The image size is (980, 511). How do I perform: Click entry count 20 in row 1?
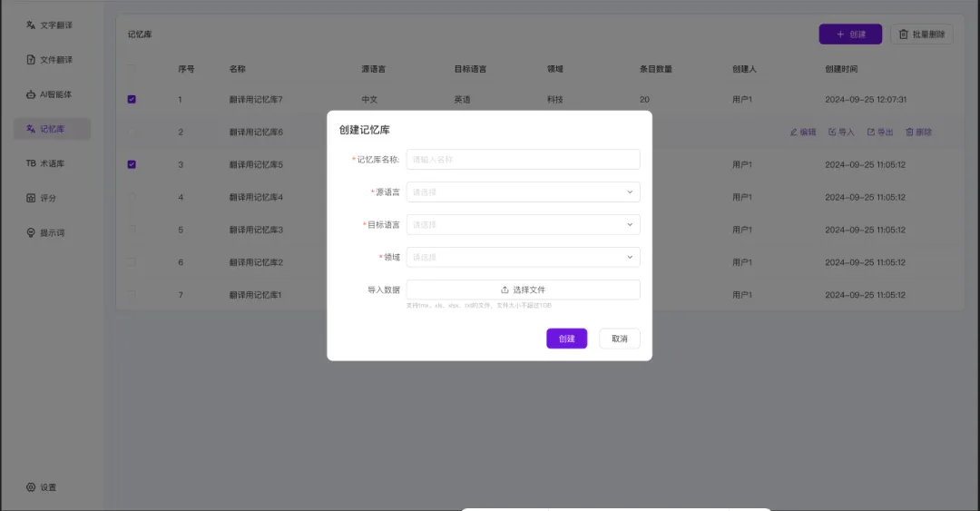pos(644,100)
